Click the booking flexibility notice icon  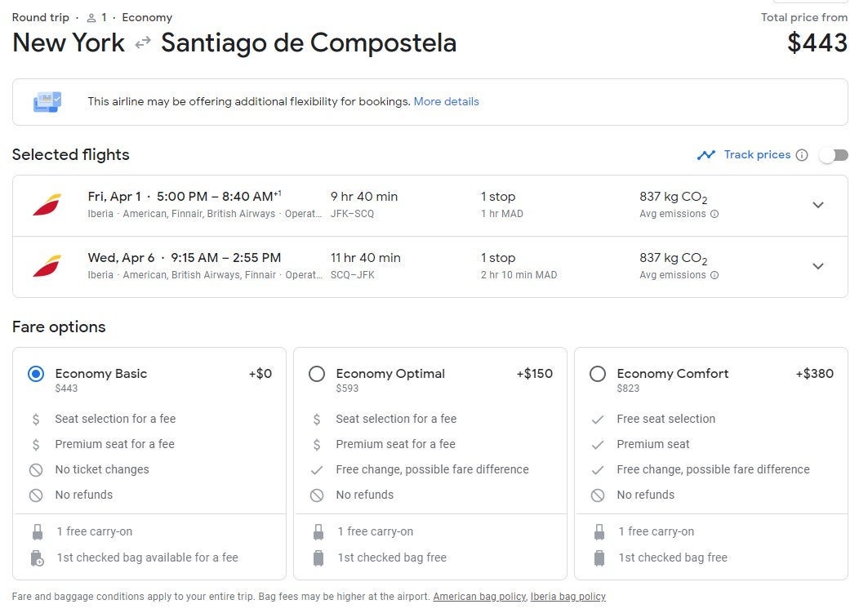tap(47, 102)
